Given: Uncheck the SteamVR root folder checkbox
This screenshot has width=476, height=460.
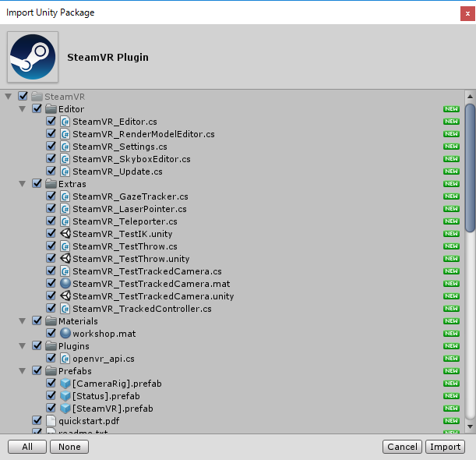Looking at the screenshot, I should [23, 96].
